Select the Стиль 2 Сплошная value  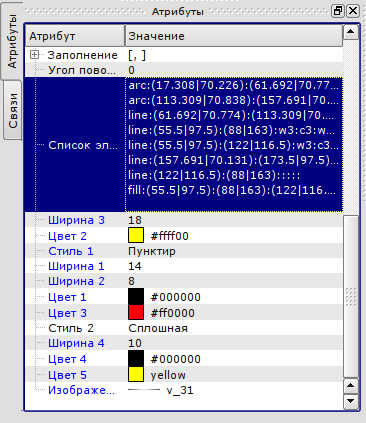(x=158, y=328)
